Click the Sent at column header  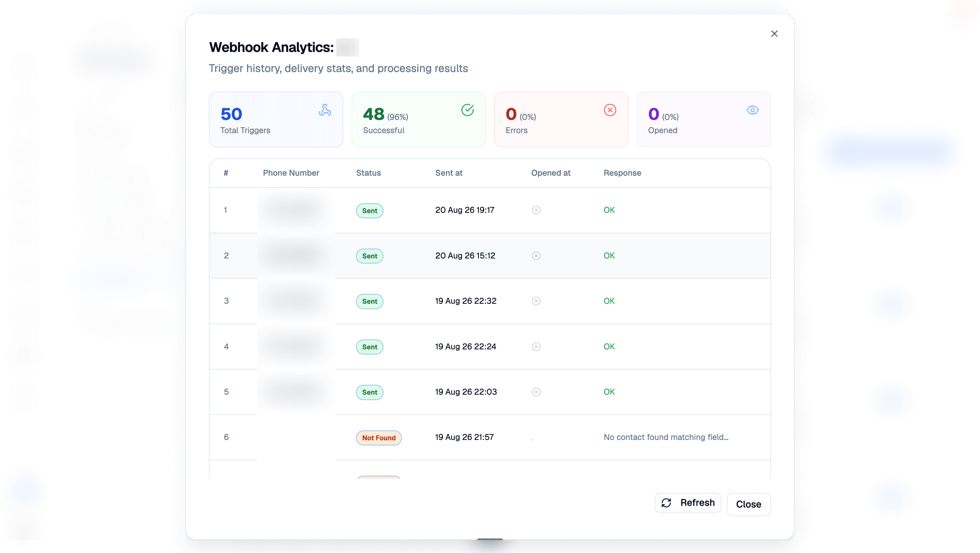click(449, 173)
